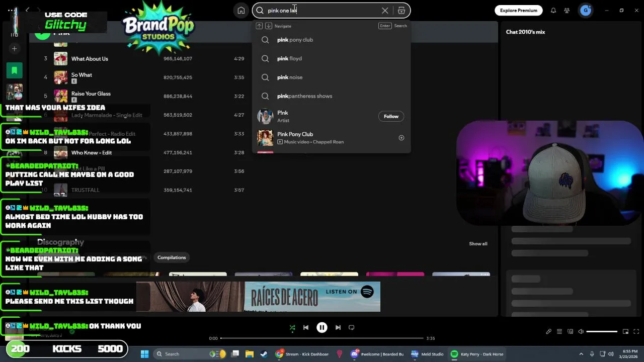The image size is (644, 362).
Task: Open Task View on taskbar
Action: click(x=235, y=354)
